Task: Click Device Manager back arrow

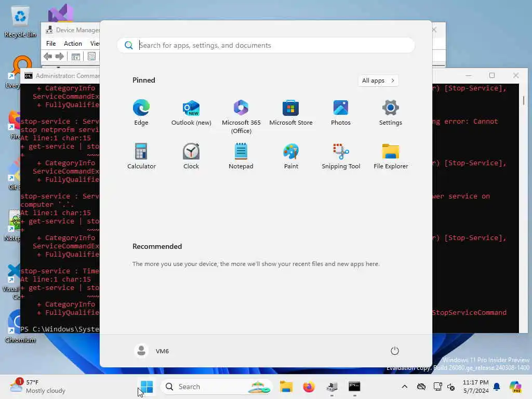Action: pos(48,56)
